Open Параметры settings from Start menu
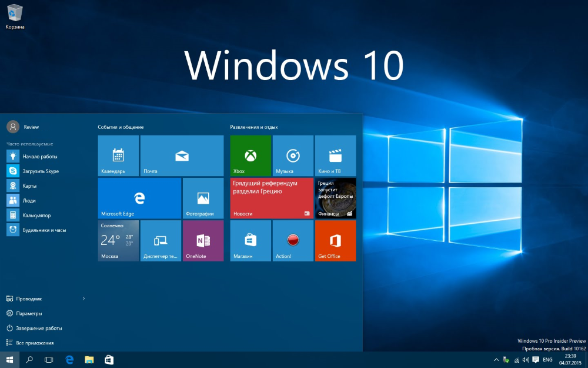Screen dimensions: 588x368 (x=29, y=313)
